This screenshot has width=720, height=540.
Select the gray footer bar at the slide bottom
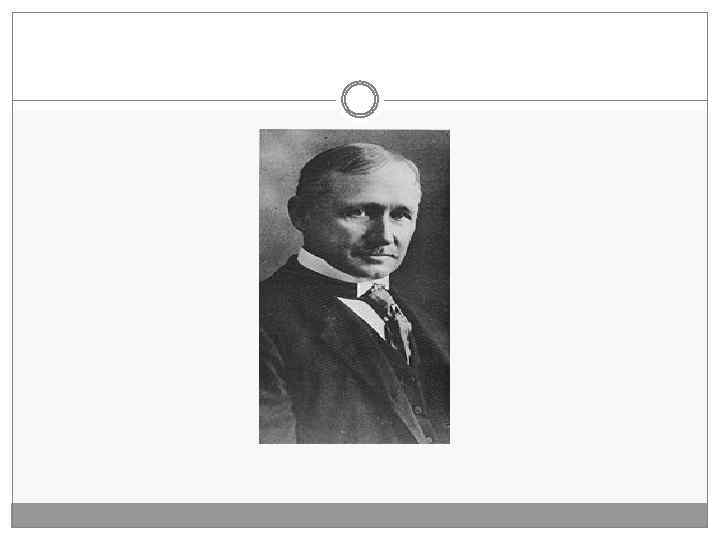[x=360, y=515]
